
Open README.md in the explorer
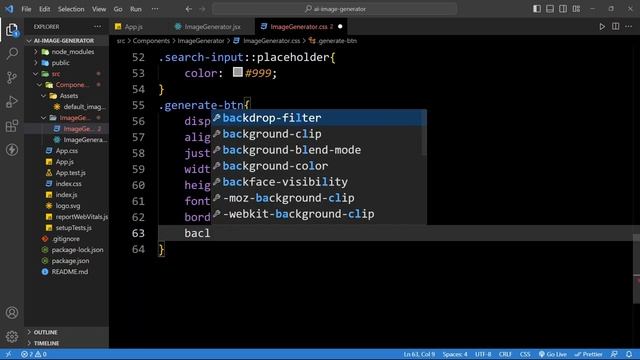coord(67,272)
